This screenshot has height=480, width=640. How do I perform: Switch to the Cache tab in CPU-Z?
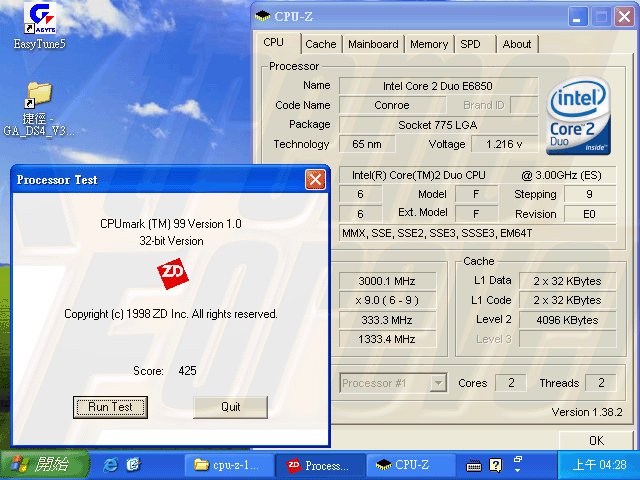point(321,44)
